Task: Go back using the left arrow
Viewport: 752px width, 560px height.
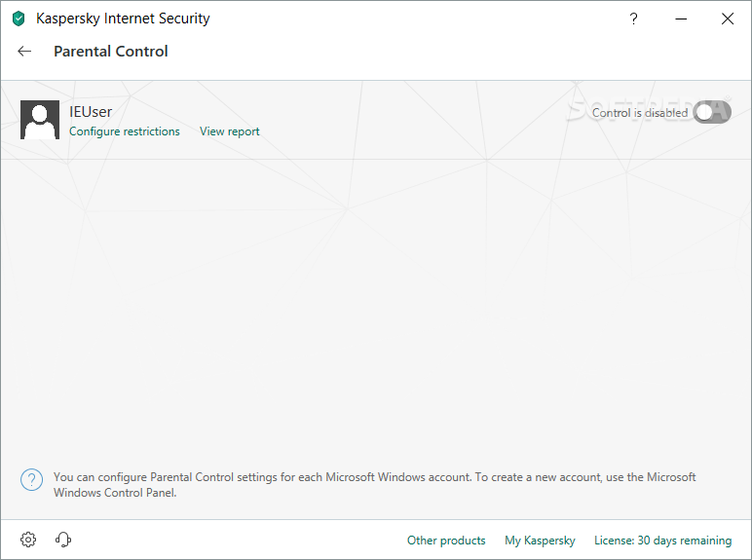Action: point(24,52)
